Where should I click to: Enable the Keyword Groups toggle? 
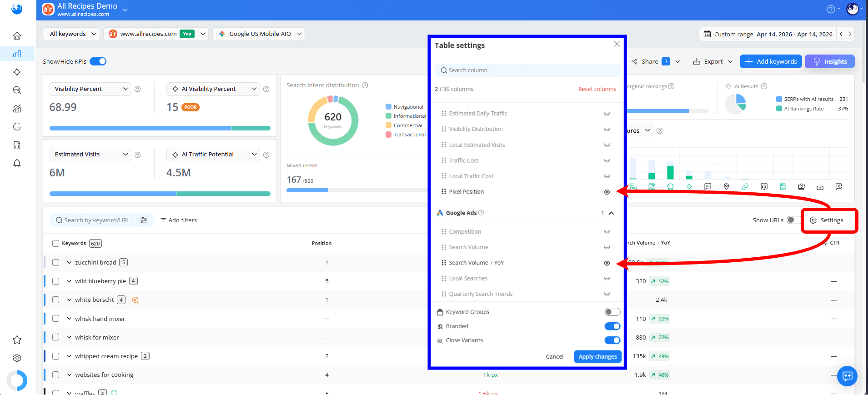pyautogui.click(x=612, y=312)
